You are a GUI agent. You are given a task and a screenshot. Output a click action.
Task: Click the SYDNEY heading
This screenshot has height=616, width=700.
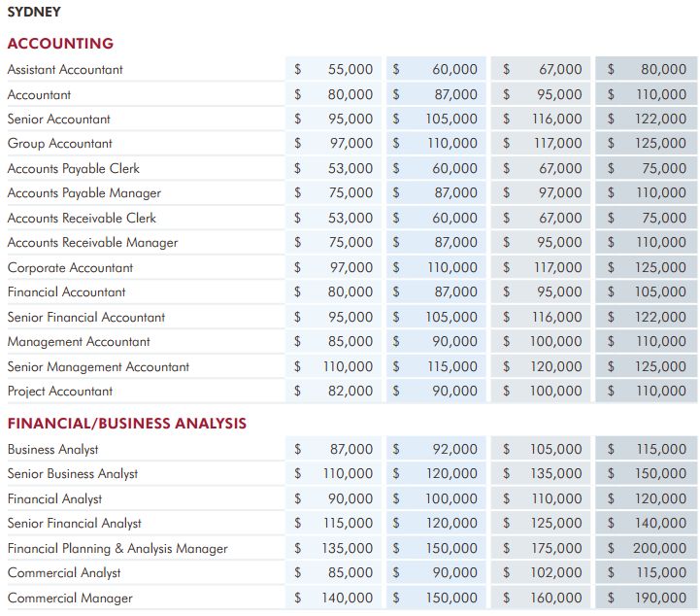(x=34, y=12)
